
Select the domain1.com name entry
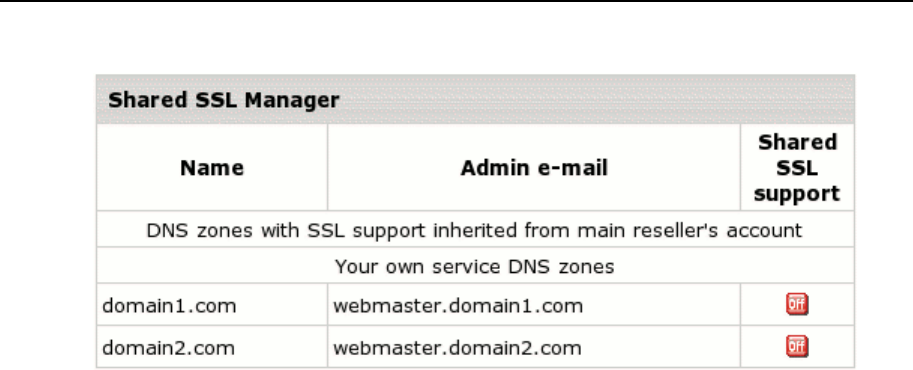click(169, 305)
